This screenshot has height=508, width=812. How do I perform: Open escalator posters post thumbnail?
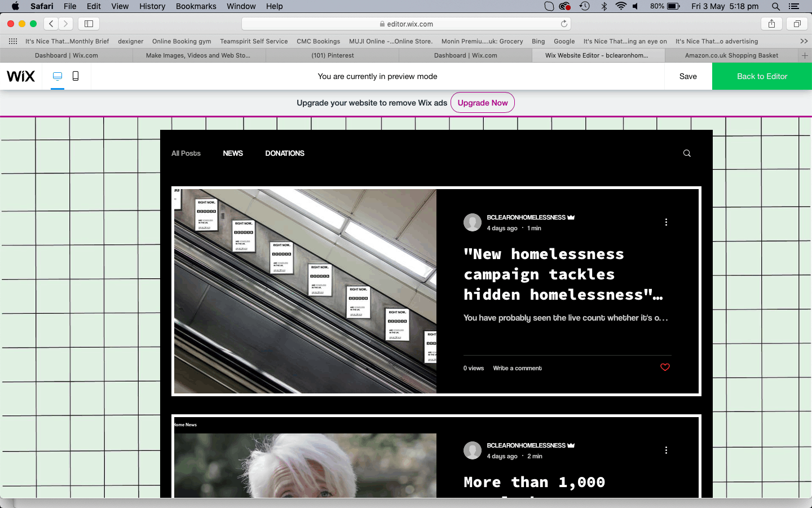click(305, 291)
